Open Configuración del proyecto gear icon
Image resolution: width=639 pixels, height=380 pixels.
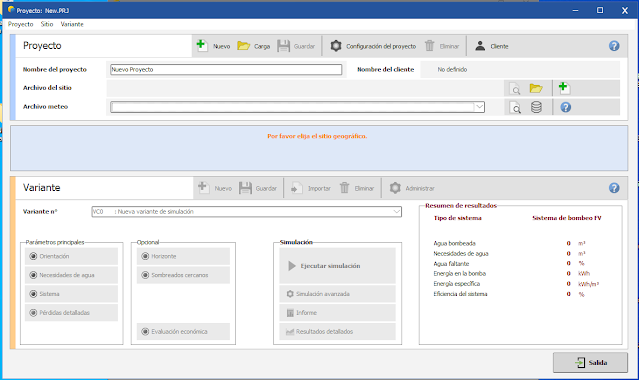coord(336,46)
